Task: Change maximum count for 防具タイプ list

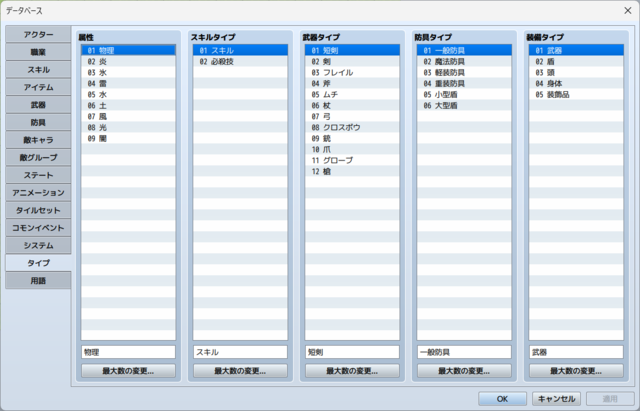Action: point(464,371)
